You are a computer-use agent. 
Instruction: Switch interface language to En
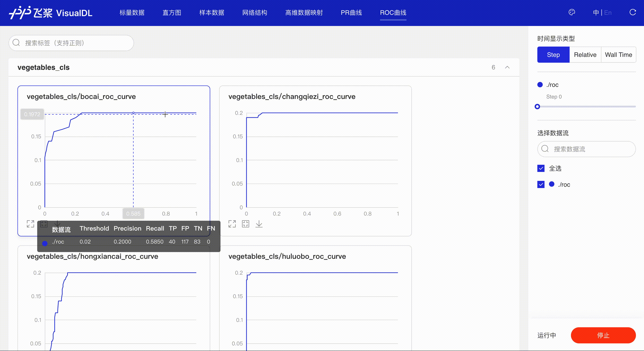tap(608, 12)
